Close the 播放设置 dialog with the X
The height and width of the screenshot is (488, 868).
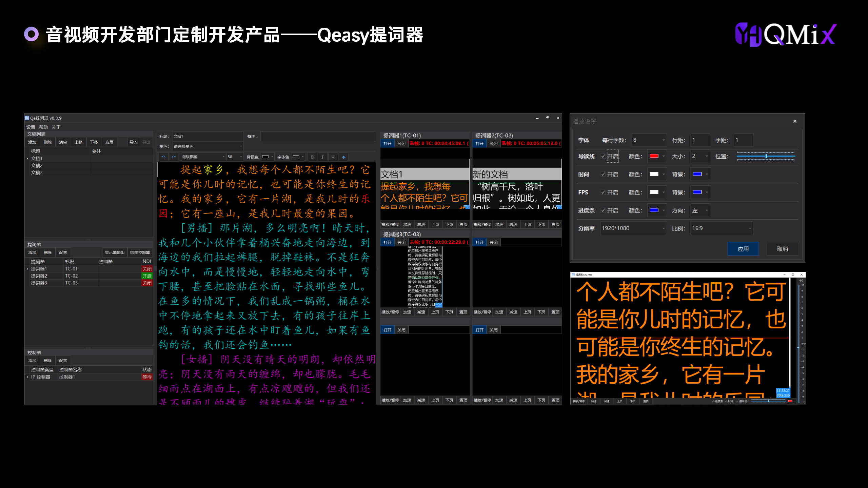795,121
